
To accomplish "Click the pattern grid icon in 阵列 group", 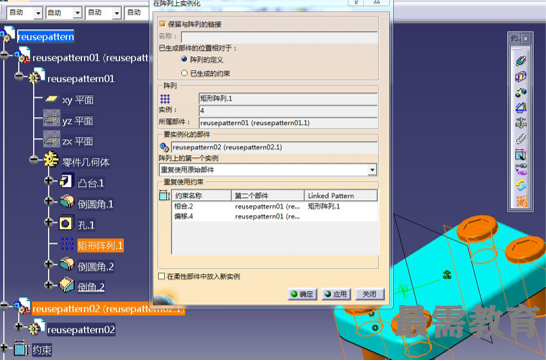I will [165, 99].
